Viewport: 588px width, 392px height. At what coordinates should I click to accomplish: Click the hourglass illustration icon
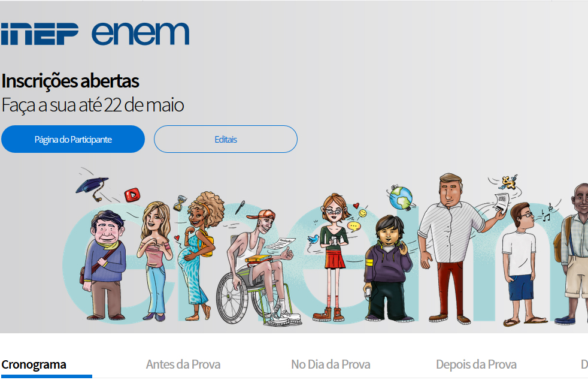180,203
